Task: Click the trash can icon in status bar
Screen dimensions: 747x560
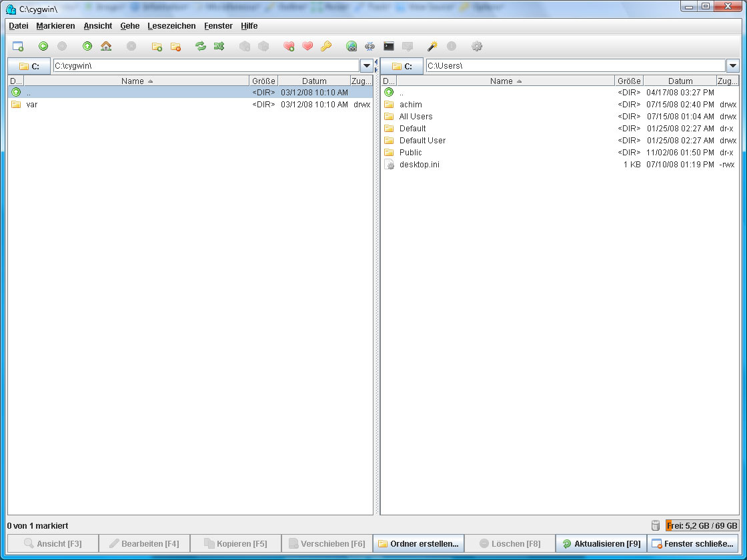Action: pos(656,525)
